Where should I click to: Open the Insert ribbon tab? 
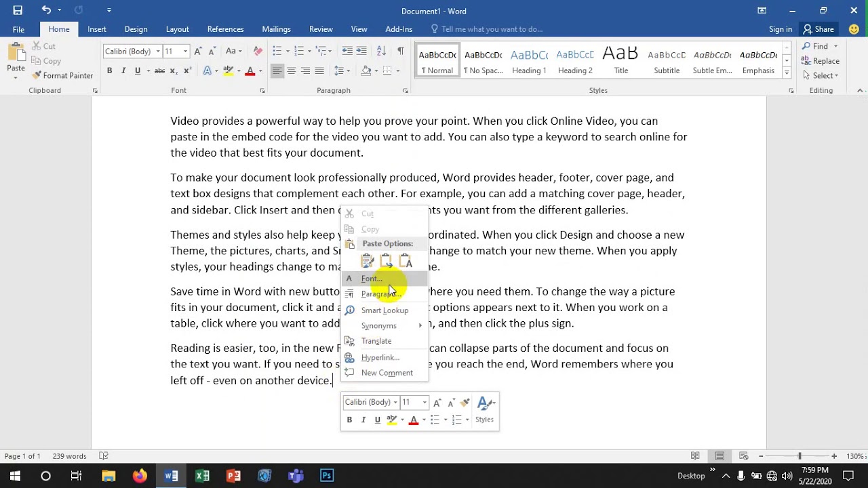96,29
